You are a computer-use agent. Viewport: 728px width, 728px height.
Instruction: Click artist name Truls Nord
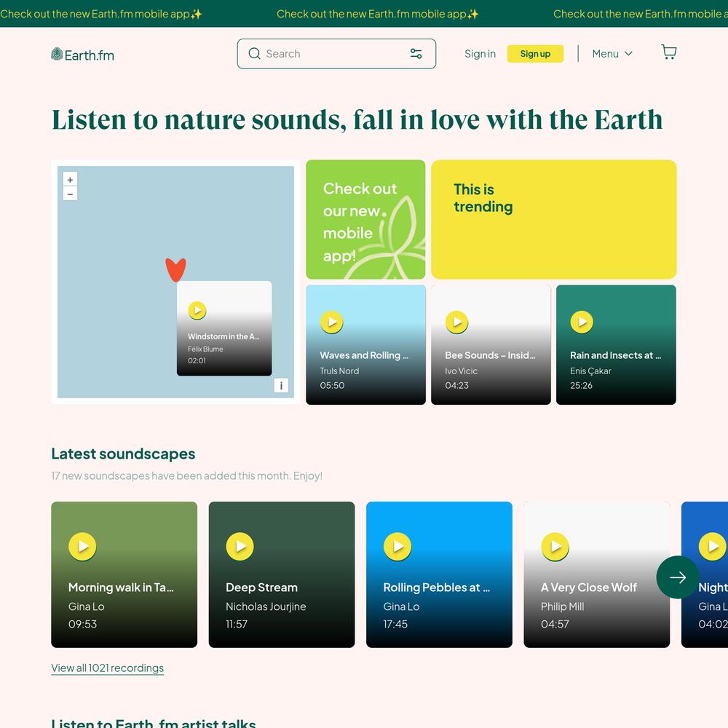click(339, 371)
